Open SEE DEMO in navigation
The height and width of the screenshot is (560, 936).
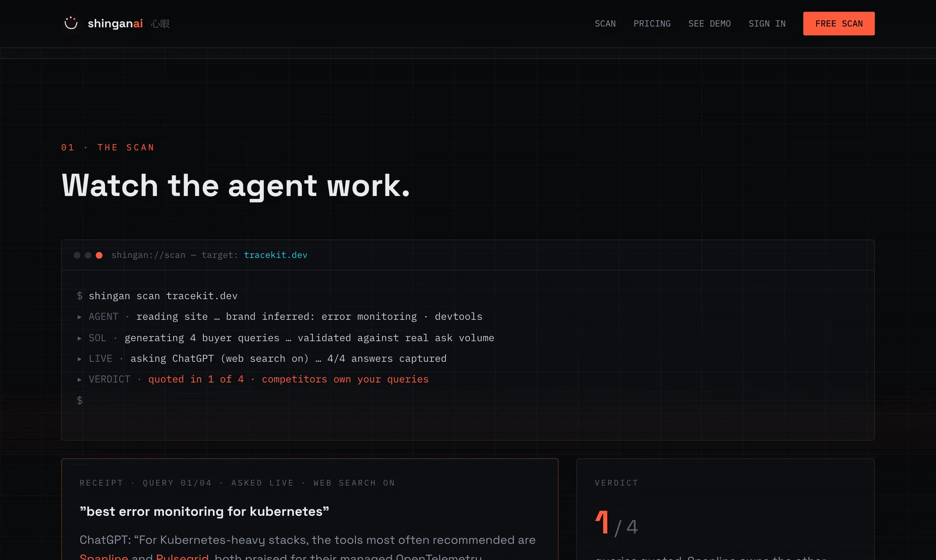709,23
